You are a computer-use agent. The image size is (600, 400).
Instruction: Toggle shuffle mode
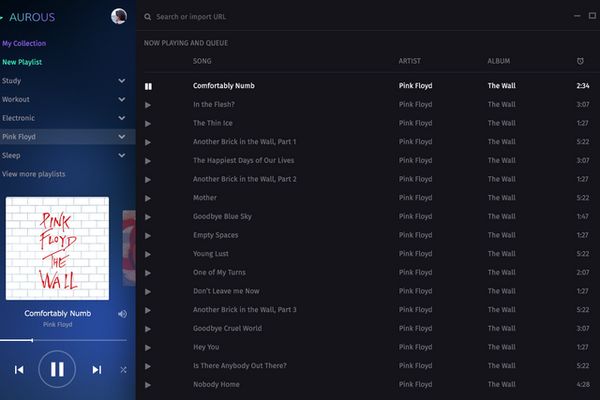[x=123, y=370]
